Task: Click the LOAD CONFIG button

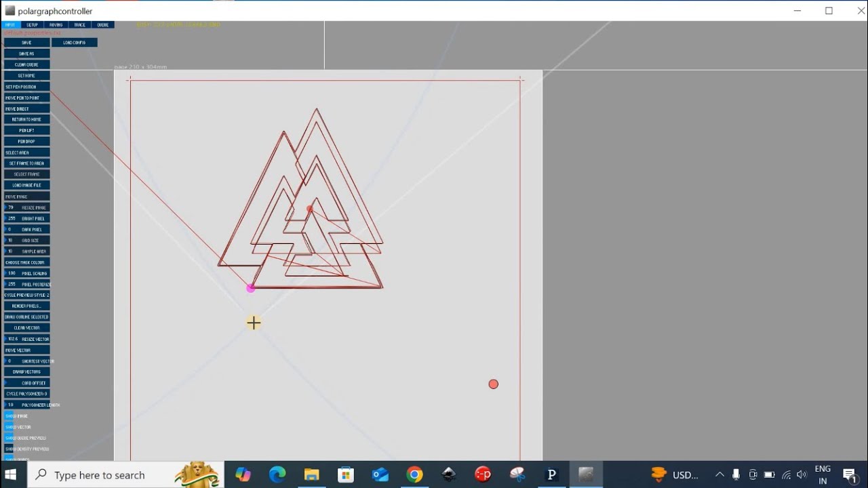Action: tap(75, 43)
